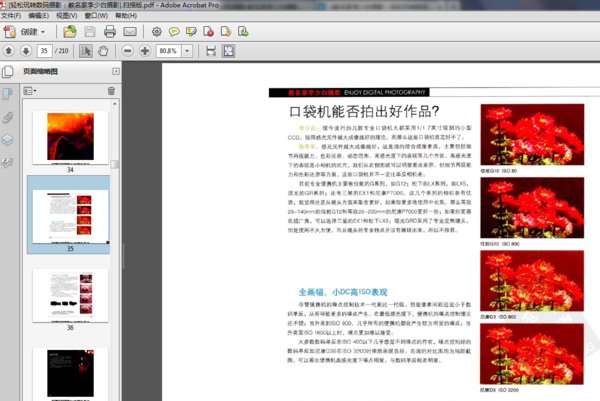Image resolution: width=600 pixels, height=401 pixels.
Task: Click the delete page icon with red mark
Action: pyautogui.click(x=209, y=32)
